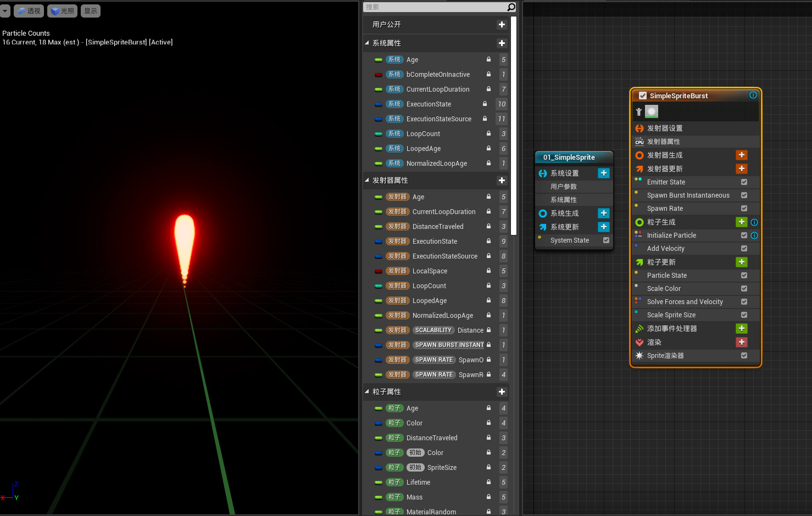Add an attribute with the 发射器属性 plus button

pos(502,180)
